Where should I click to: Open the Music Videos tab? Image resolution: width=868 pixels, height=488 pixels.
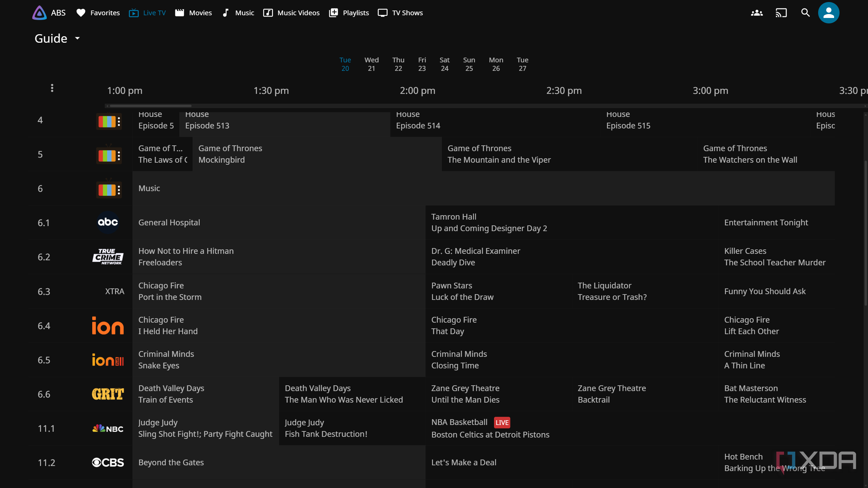click(291, 13)
